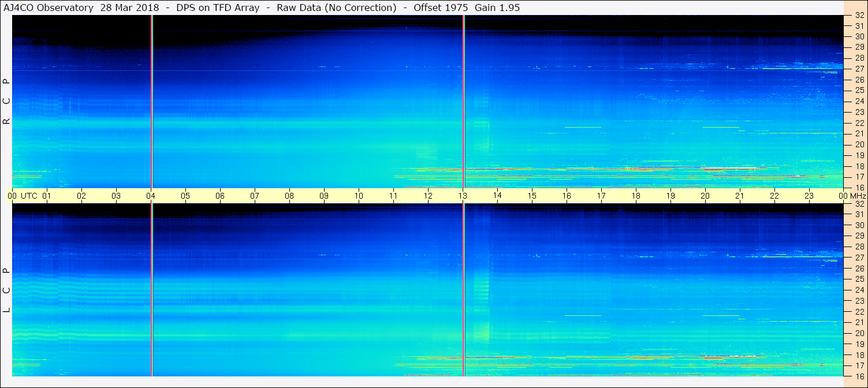Screen dimensions: 868x388
Task: Click the 27 MHz tick in LCP panel
Action: [x=859, y=258]
